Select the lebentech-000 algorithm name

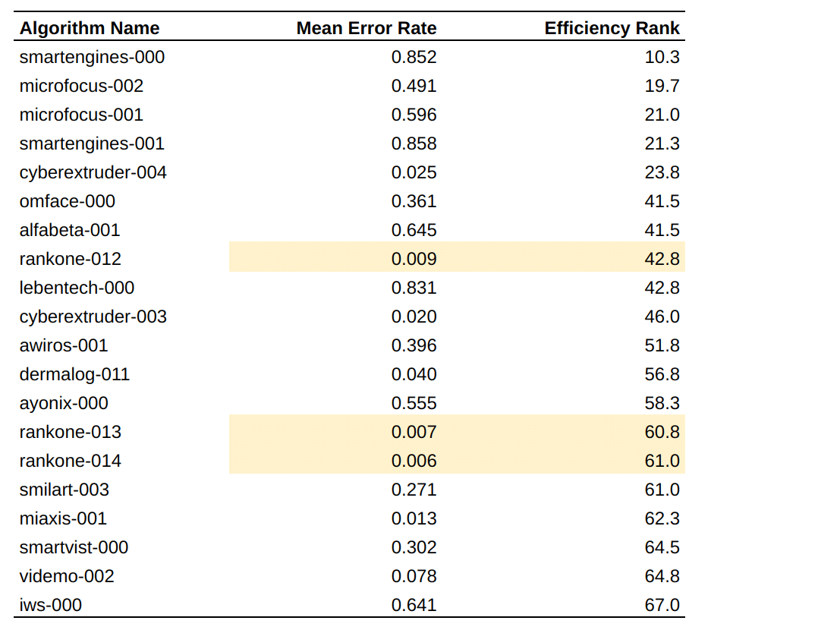77,288
